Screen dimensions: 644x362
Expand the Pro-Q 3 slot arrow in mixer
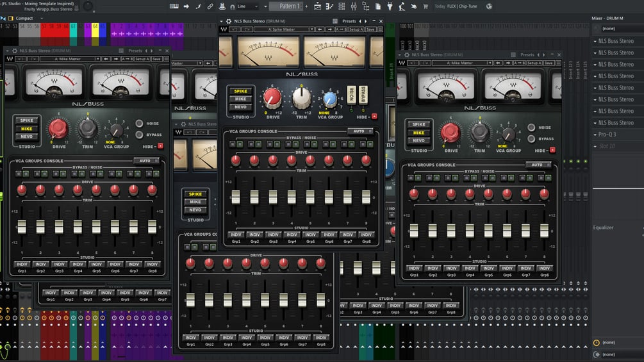(595, 135)
